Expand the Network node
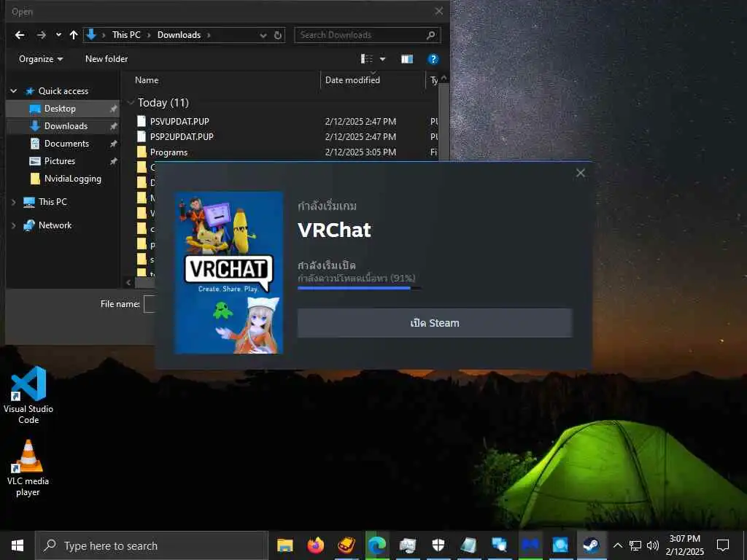 click(13, 225)
